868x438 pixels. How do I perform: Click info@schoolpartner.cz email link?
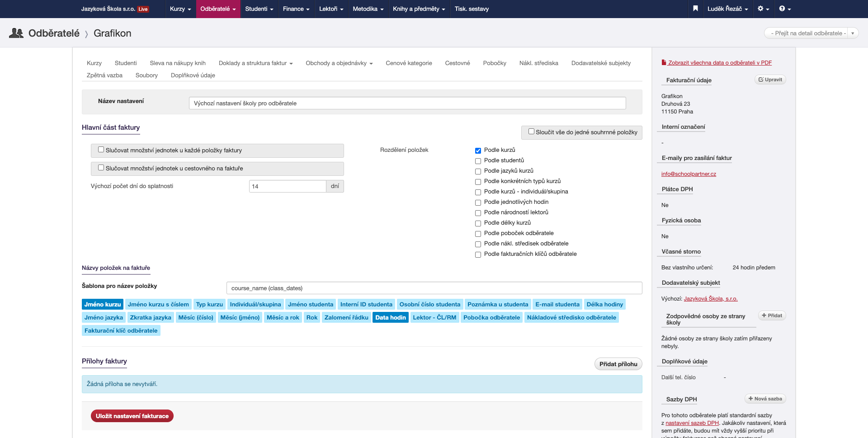click(x=689, y=174)
